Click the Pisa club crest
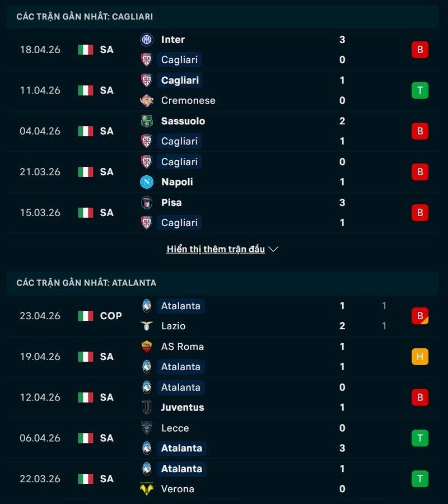Screen dimensions: 448x504 point(147,203)
